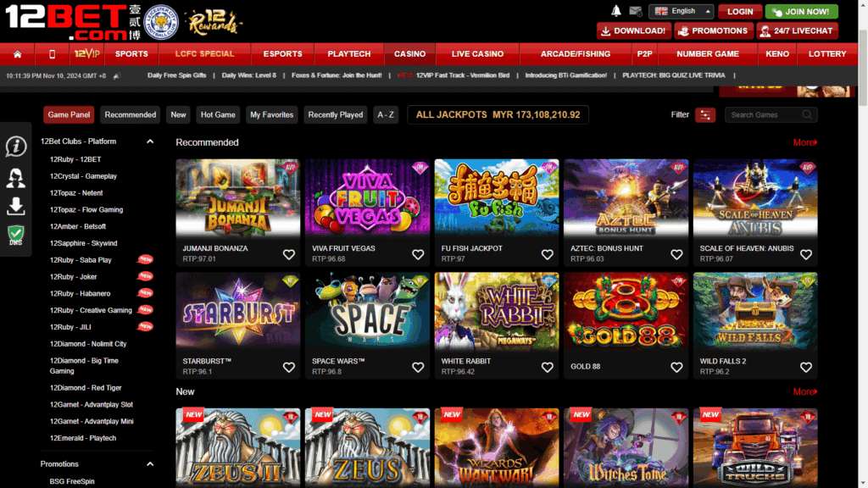Open the customer support agent sidebar icon
The image size is (868, 488).
click(x=16, y=178)
